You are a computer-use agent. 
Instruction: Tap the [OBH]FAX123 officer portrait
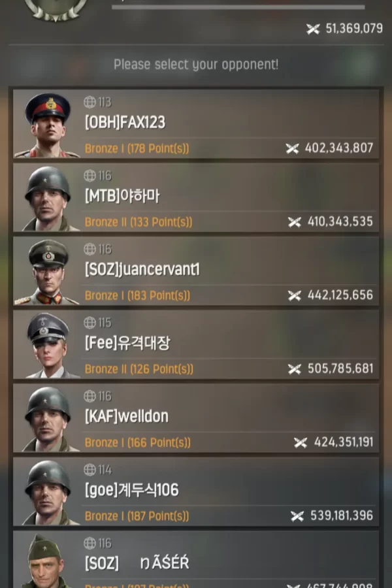(x=47, y=125)
